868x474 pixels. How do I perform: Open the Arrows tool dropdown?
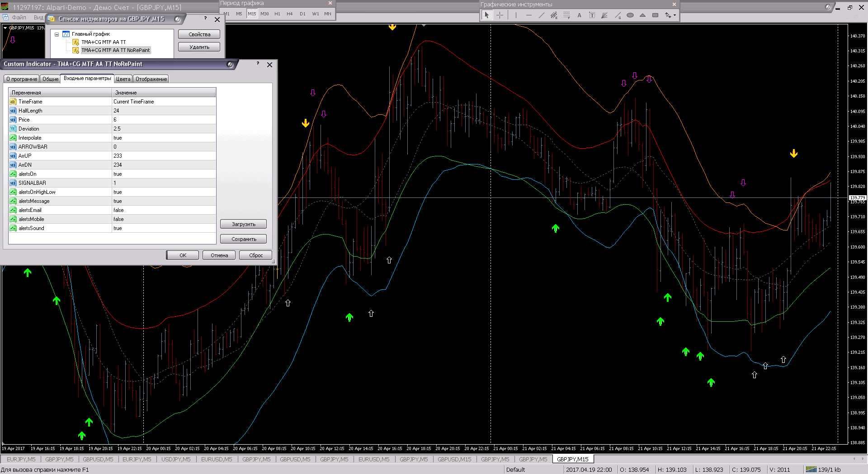coord(675,15)
